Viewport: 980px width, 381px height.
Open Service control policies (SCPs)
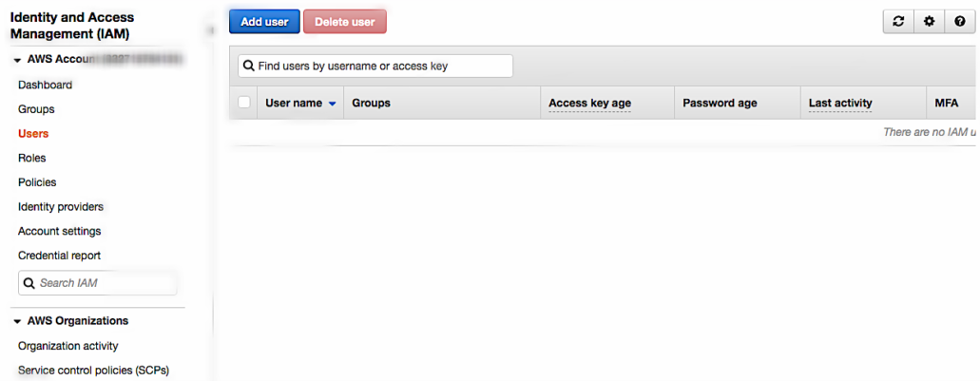94,370
